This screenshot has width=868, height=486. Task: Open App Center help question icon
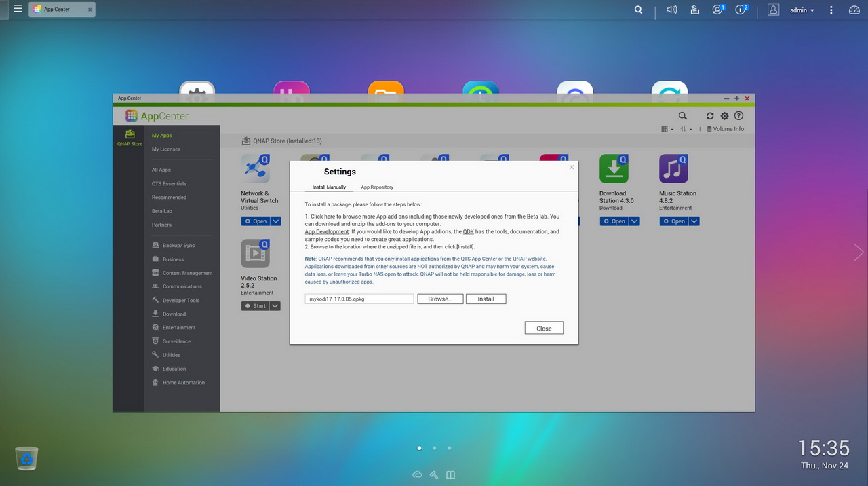coord(739,116)
